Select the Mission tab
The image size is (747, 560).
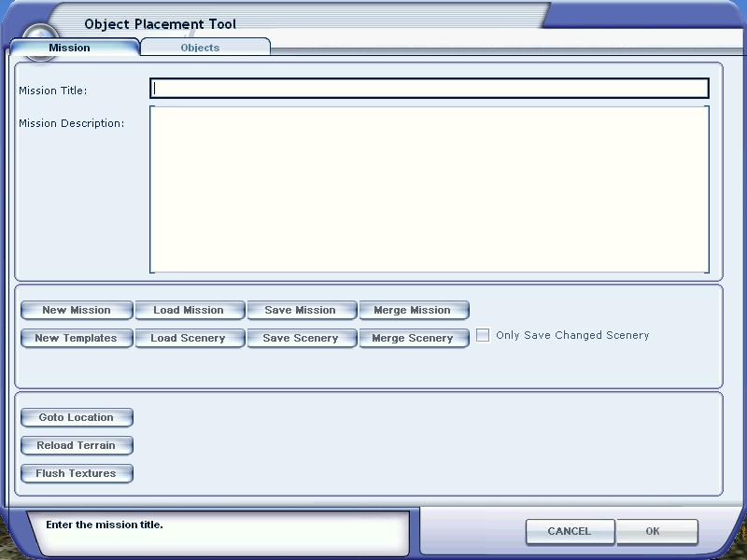click(74, 48)
